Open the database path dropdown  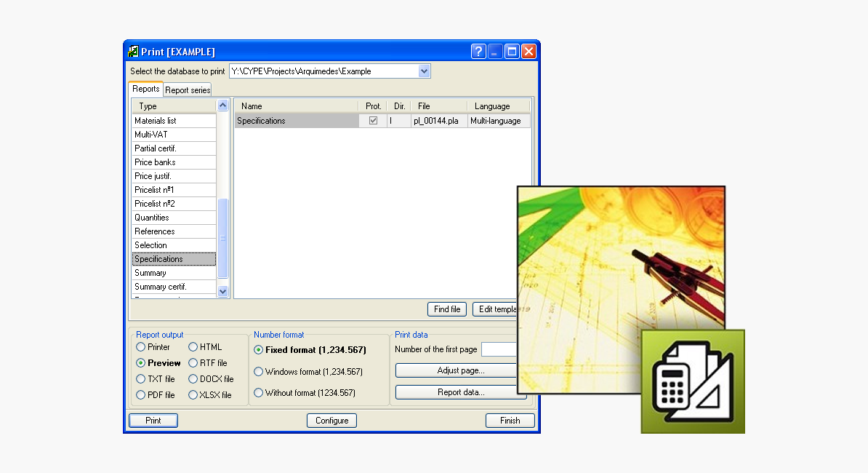424,71
